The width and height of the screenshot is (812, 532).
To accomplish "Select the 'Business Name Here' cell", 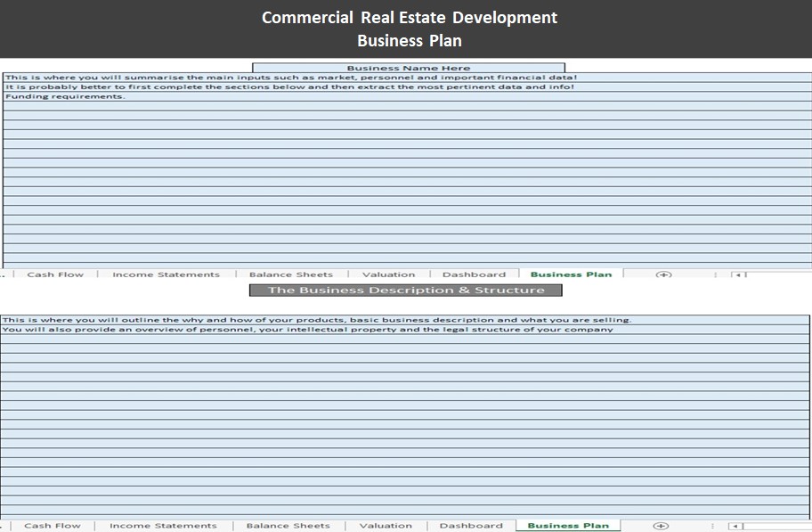I will pos(409,68).
